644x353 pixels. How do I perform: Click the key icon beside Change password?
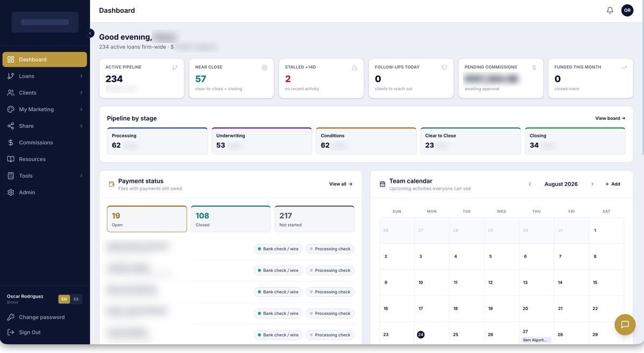click(x=11, y=318)
